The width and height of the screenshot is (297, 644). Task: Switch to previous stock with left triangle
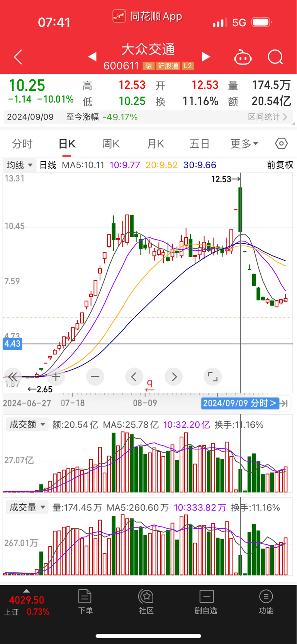tap(92, 57)
